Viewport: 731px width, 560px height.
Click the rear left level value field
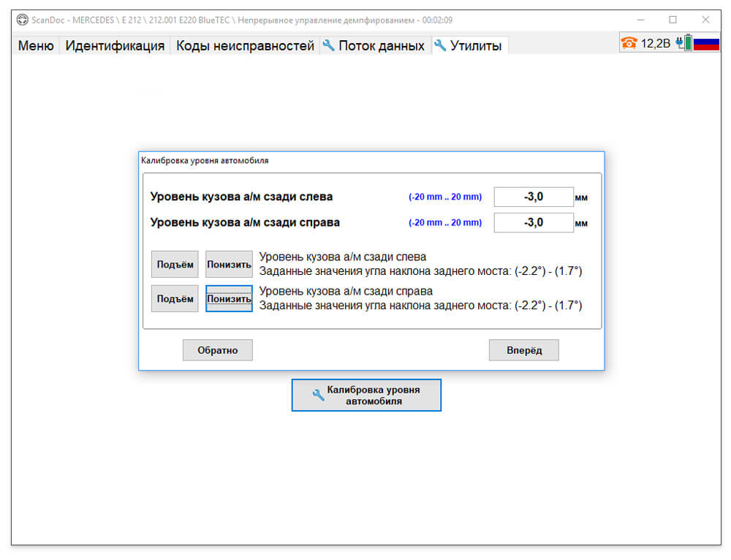click(534, 197)
